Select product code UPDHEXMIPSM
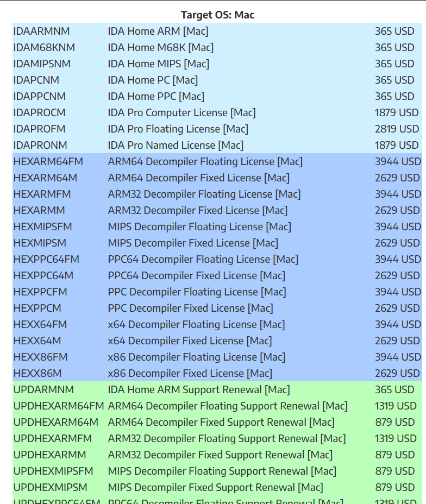426x504 pixels. [51, 487]
